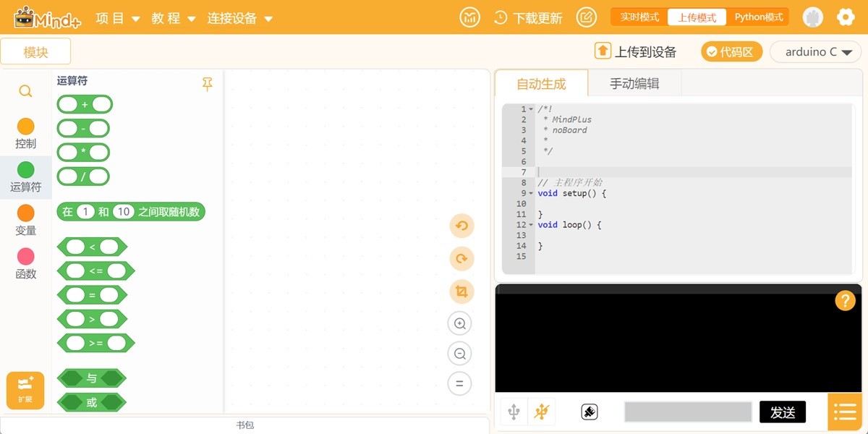
Task: Undo the last canvas action
Action: click(461, 226)
